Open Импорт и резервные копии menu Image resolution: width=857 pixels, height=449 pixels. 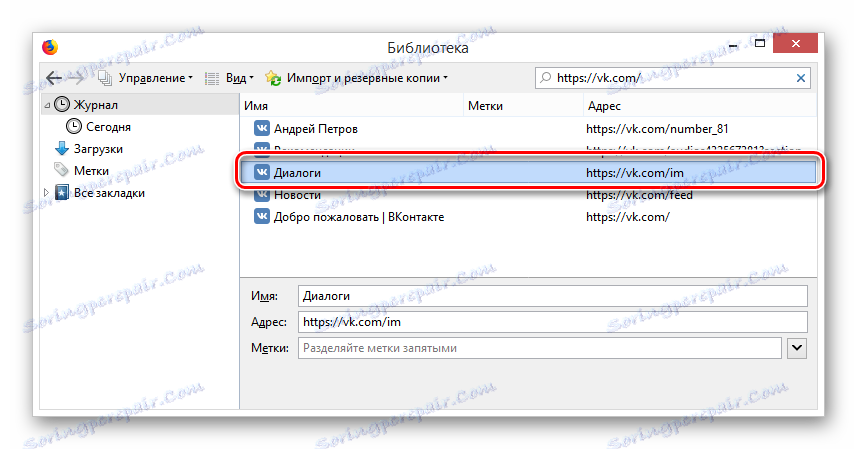pos(356,78)
